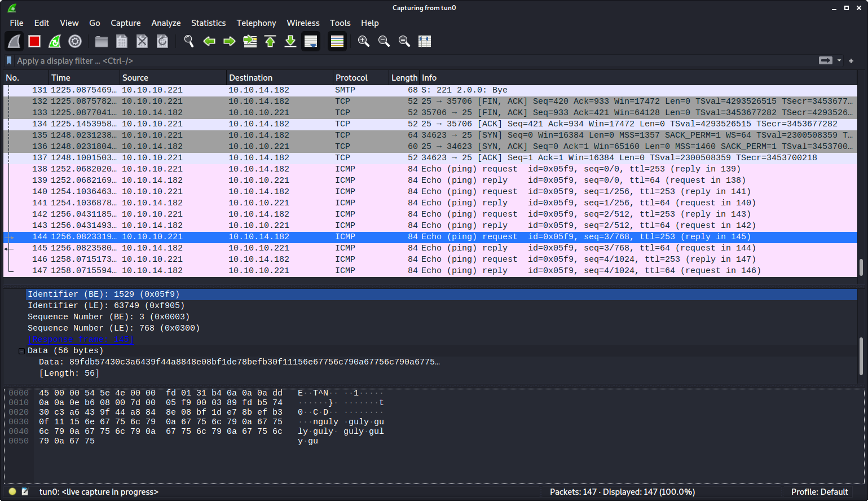The image size is (868, 501).
Task: Click the packet list vertical scrollbar handle
Action: pyautogui.click(x=861, y=267)
